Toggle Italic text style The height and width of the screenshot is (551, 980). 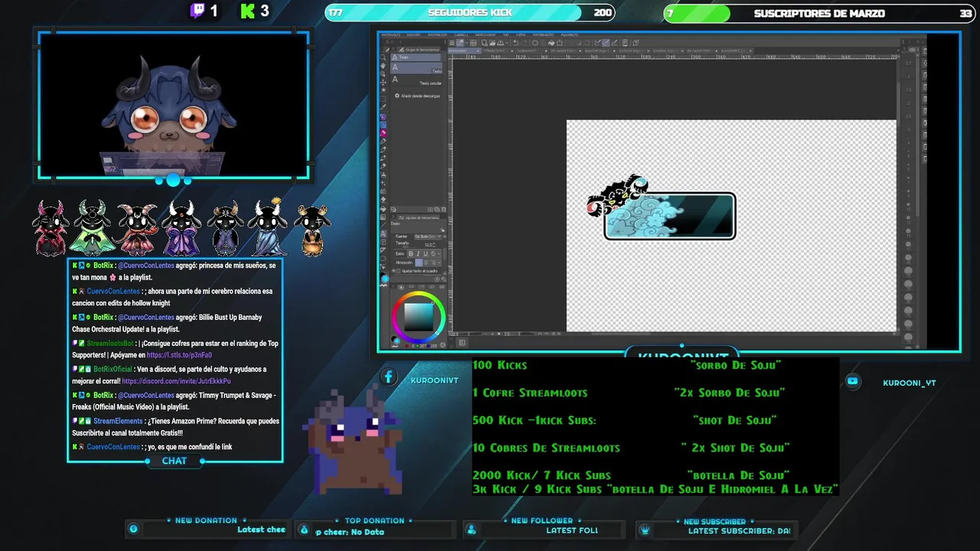point(418,254)
